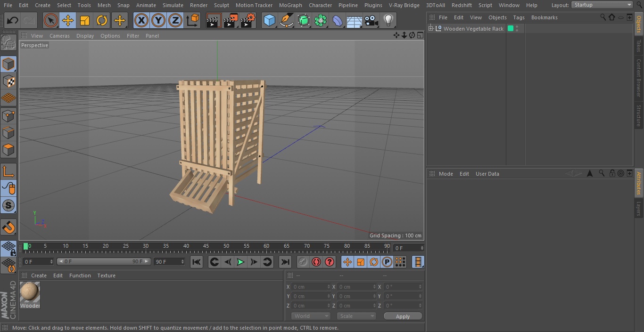Switch to Content Browser side tab

coord(639,78)
